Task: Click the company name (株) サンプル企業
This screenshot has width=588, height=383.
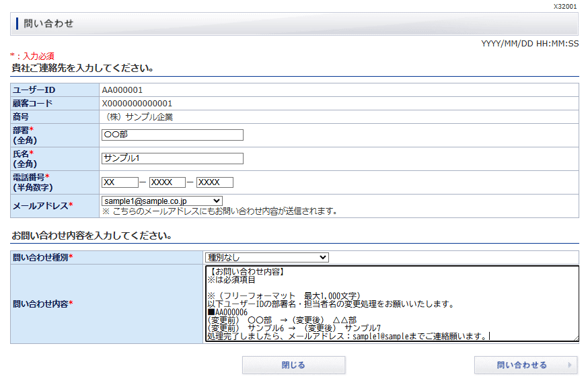Action: point(139,116)
